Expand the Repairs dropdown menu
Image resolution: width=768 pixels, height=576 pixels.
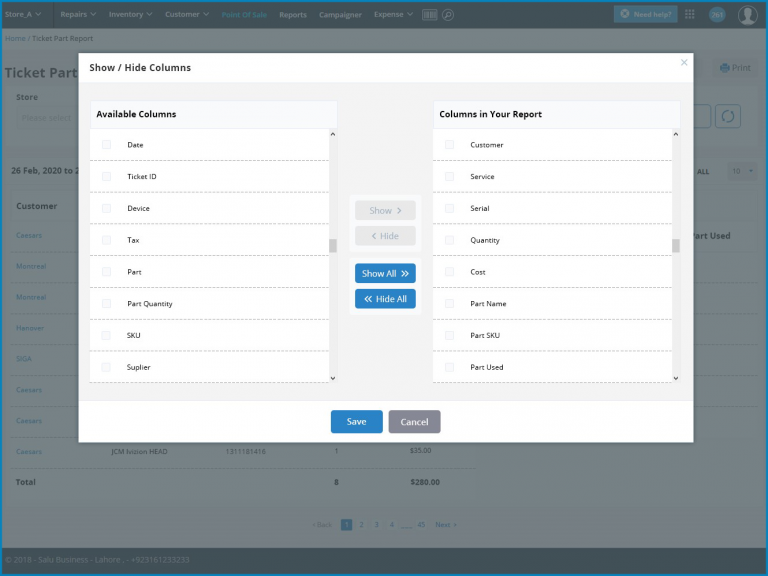coord(78,15)
